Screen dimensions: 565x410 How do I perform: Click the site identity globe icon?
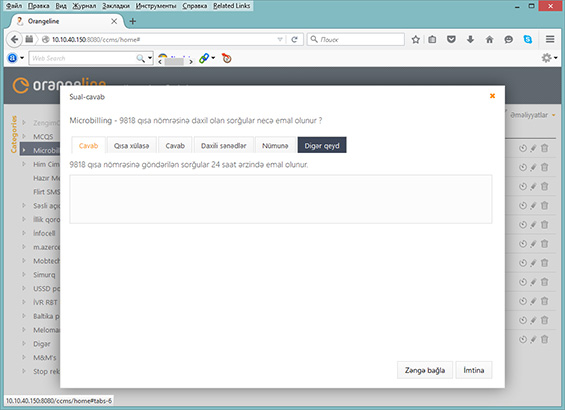point(45,40)
